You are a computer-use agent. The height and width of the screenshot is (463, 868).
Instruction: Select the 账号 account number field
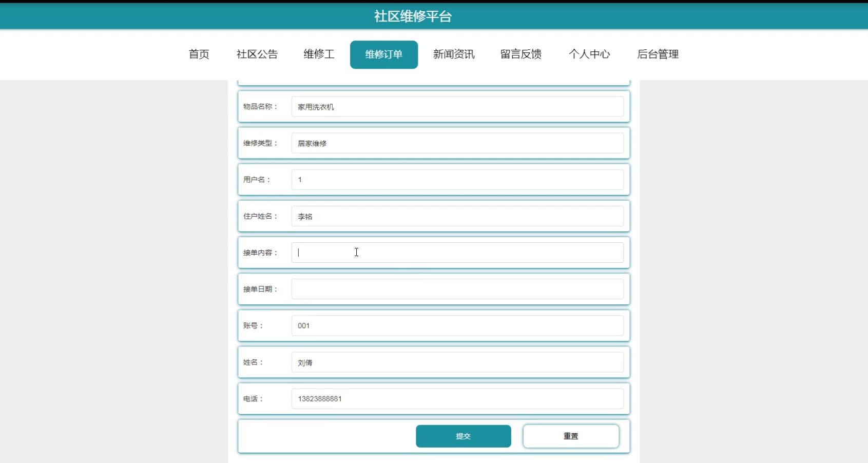(x=457, y=325)
